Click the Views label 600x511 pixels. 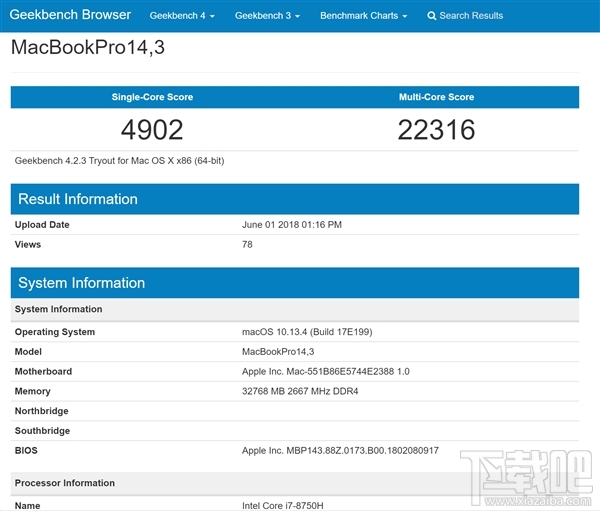pos(28,244)
